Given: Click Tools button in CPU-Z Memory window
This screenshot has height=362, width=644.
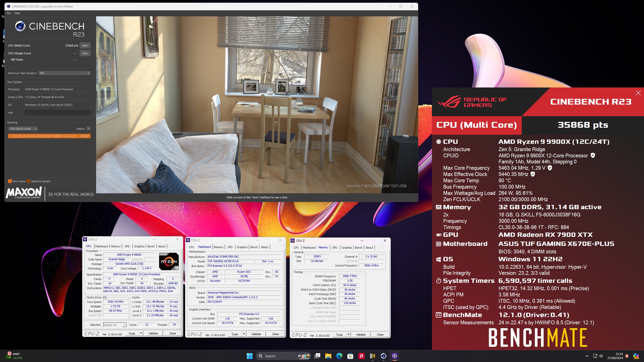Looking at the screenshot, I should click(x=339, y=335).
